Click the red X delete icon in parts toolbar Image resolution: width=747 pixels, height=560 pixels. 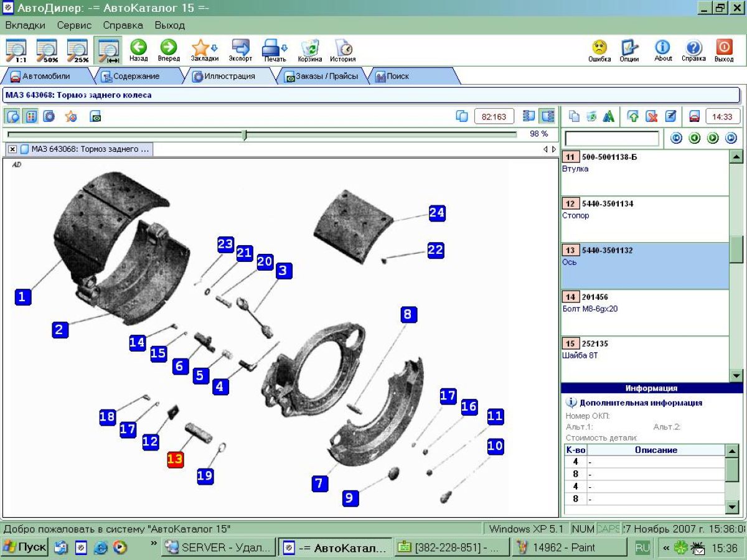tap(652, 116)
